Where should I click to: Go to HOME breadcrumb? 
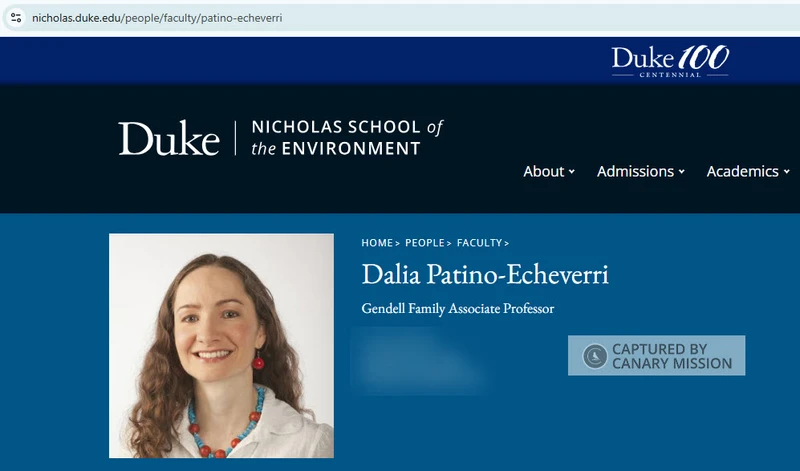click(377, 243)
